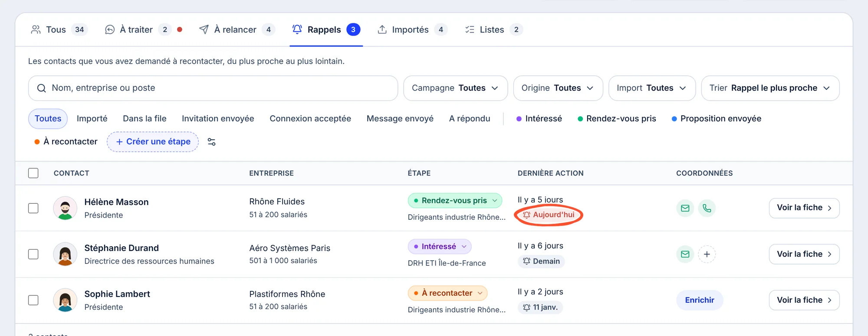The width and height of the screenshot is (868, 336).
Task: Click Hélène Masson's avatar
Action: tap(65, 208)
